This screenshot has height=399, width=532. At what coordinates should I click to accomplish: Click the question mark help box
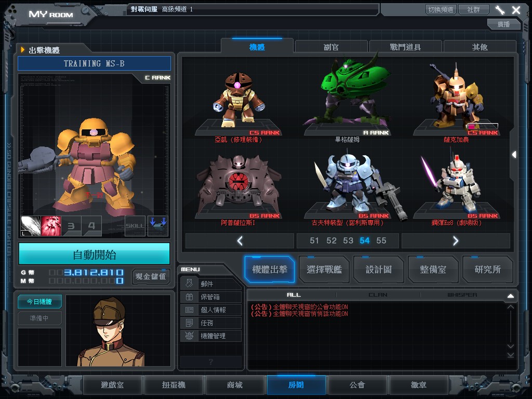coord(211,362)
